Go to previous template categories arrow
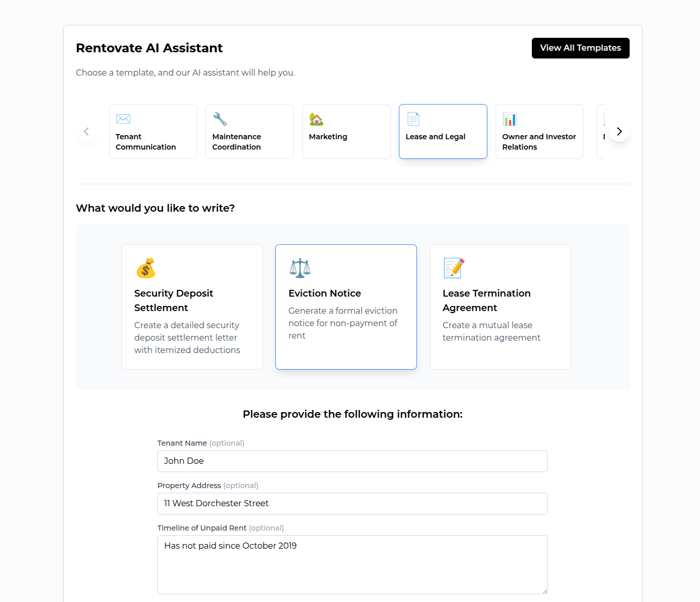 pos(86,131)
